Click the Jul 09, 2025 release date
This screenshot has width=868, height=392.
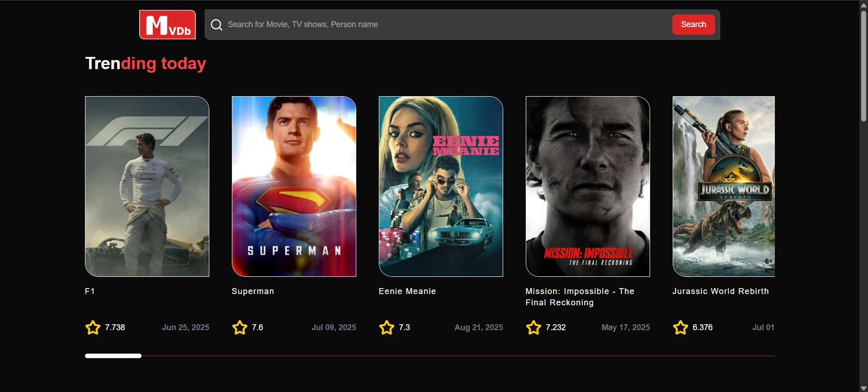coord(334,327)
